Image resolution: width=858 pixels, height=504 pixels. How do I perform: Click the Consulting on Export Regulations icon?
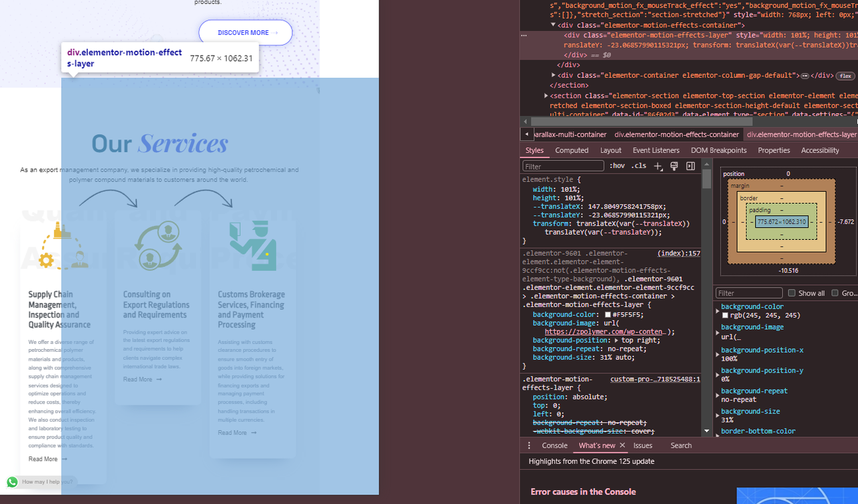pos(158,247)
